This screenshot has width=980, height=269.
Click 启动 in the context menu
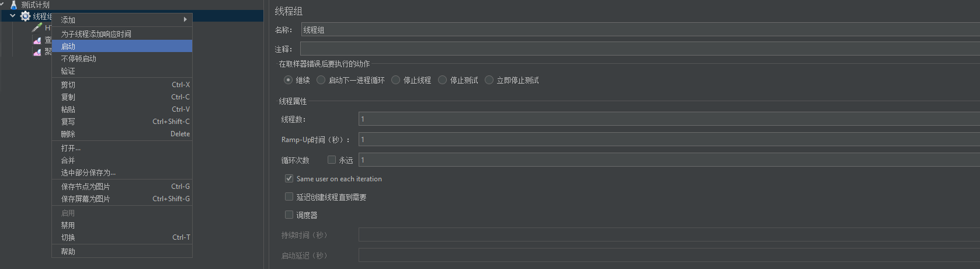click(122, 46)
